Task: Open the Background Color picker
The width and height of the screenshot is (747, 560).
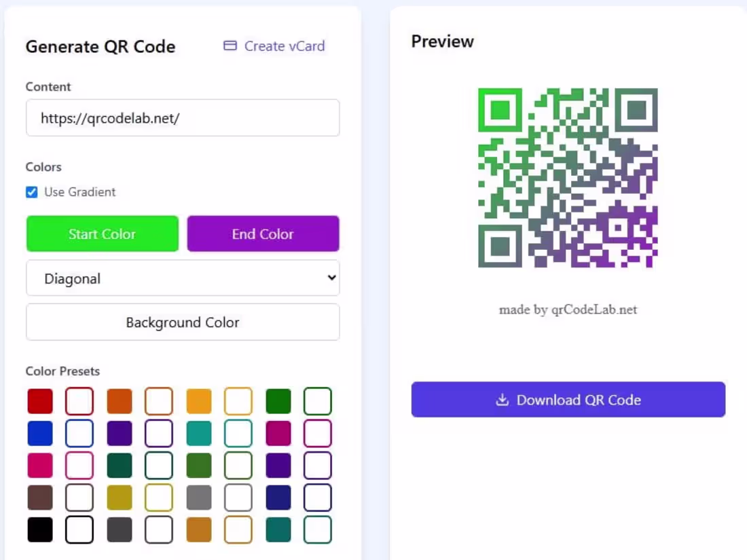Action: click(x=182, y=322)
